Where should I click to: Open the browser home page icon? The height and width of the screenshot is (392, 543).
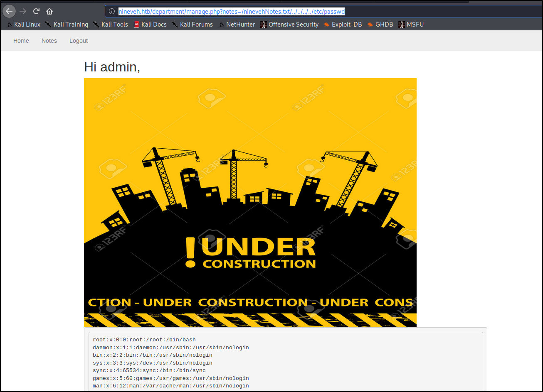tap(49, 11)
